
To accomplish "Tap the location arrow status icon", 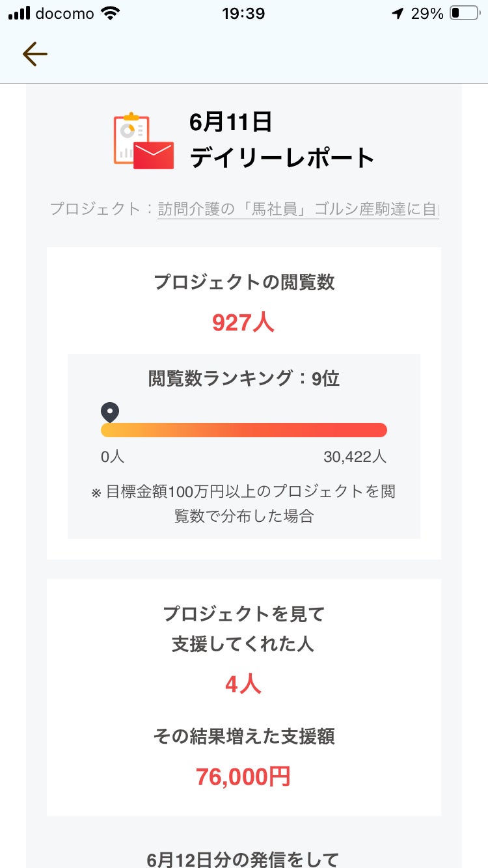I will (x=398, y=14).
